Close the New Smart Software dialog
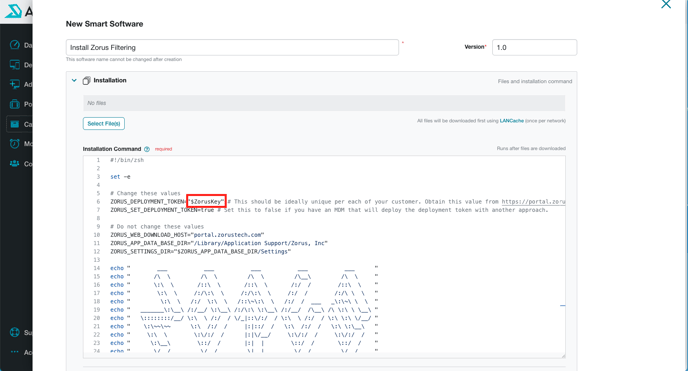The height and width of the screenshot is (371, 688). (666, 4)
